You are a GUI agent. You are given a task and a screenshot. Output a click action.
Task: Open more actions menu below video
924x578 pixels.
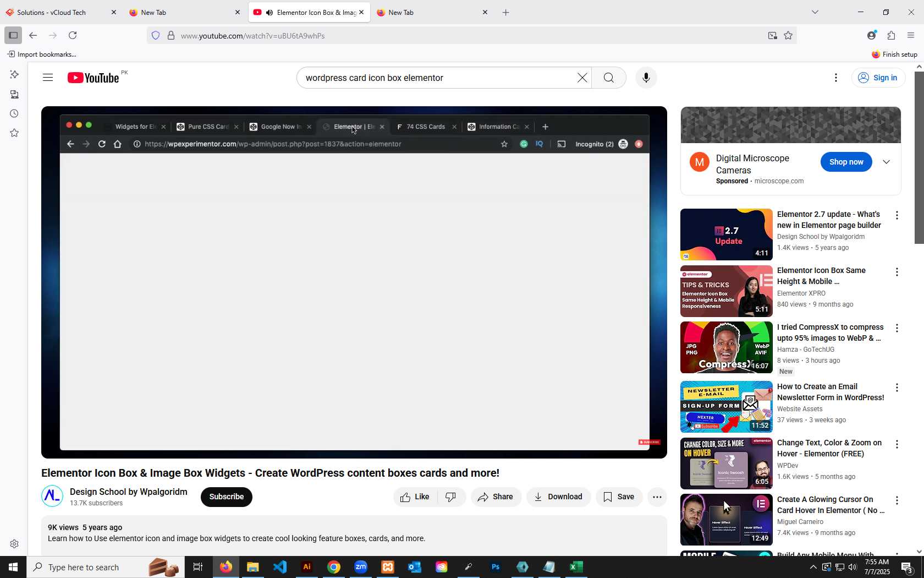(657, 497)
